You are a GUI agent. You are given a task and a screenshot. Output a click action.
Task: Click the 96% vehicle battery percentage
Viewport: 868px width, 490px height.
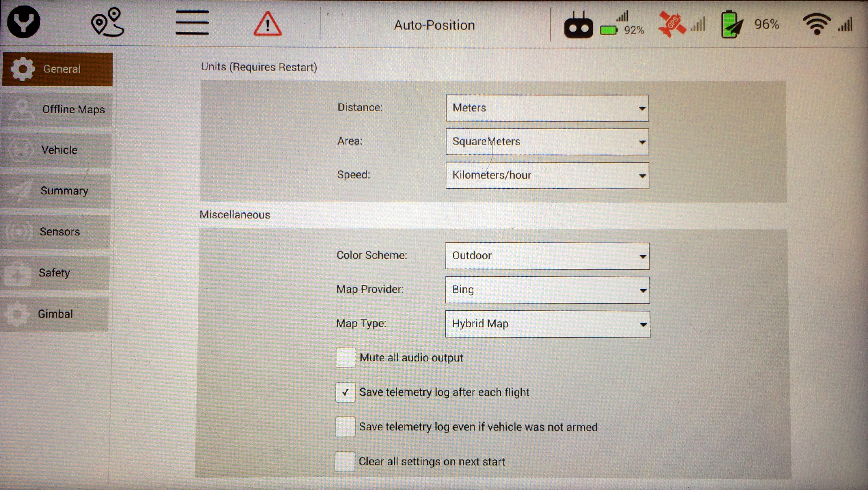767,24
